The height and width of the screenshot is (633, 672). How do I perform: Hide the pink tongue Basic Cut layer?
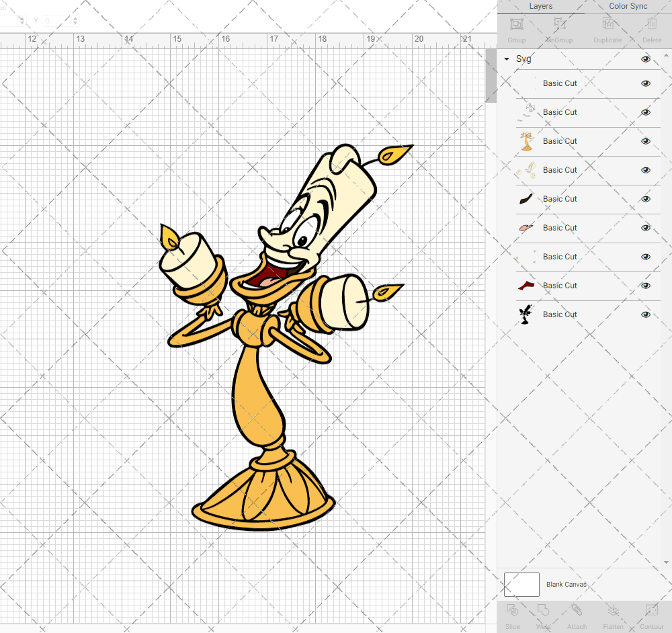645,228
